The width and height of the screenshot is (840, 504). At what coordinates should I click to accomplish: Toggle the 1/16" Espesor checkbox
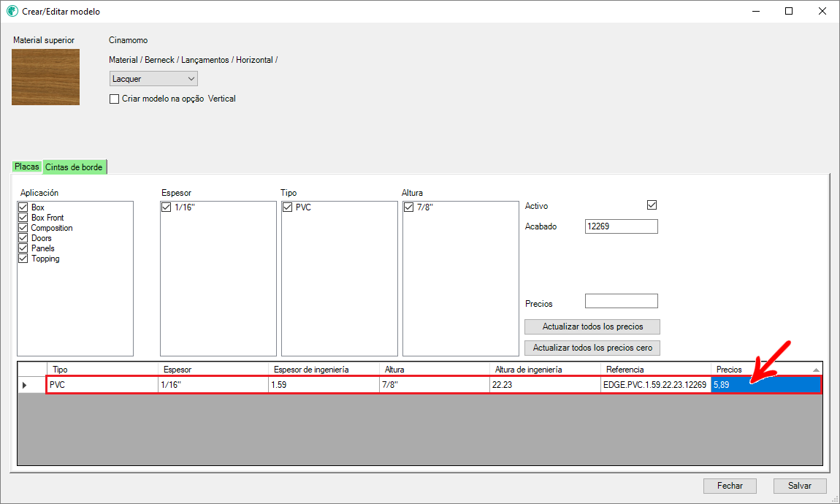167,207
